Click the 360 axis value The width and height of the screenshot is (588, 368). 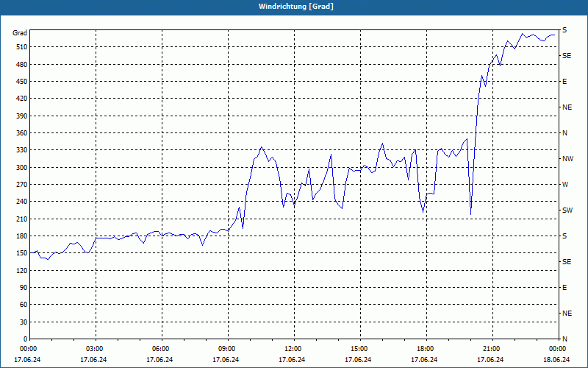coord(21,133)
